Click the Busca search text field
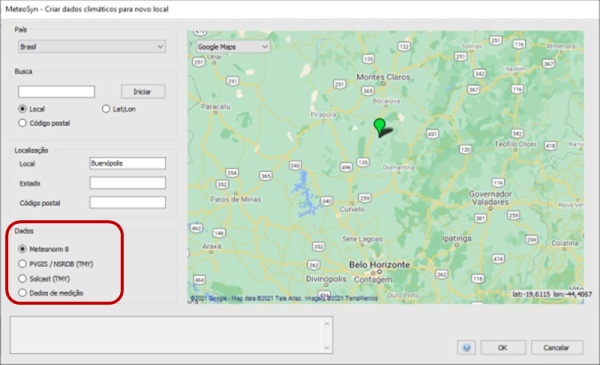This screenshot has height=365, width=600. point(56,92)
